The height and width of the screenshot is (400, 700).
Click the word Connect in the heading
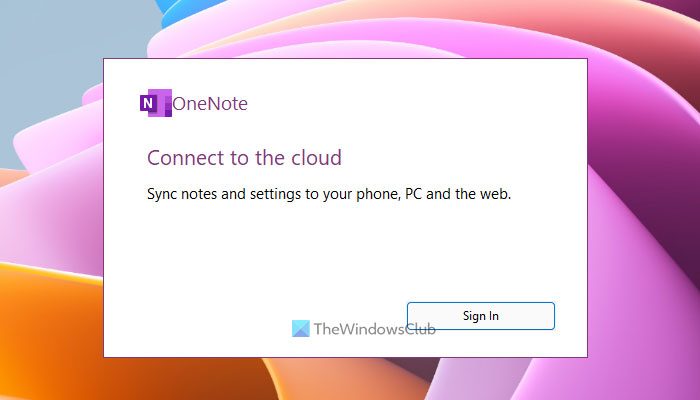coord(186,158)
